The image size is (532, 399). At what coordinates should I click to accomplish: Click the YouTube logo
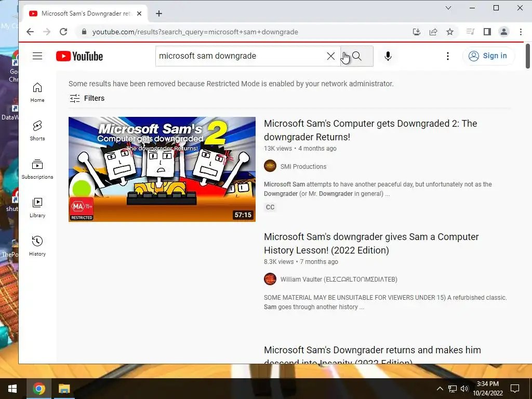(79, 56)
